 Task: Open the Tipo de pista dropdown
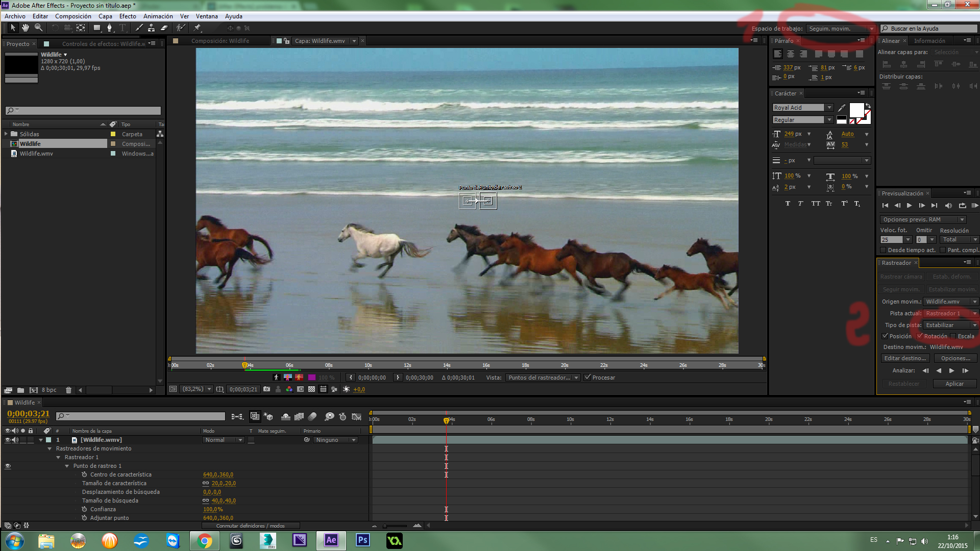(x=950, y=325)
